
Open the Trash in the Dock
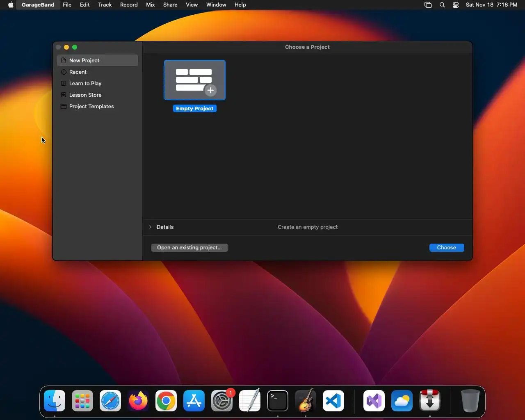pos(470,401)
